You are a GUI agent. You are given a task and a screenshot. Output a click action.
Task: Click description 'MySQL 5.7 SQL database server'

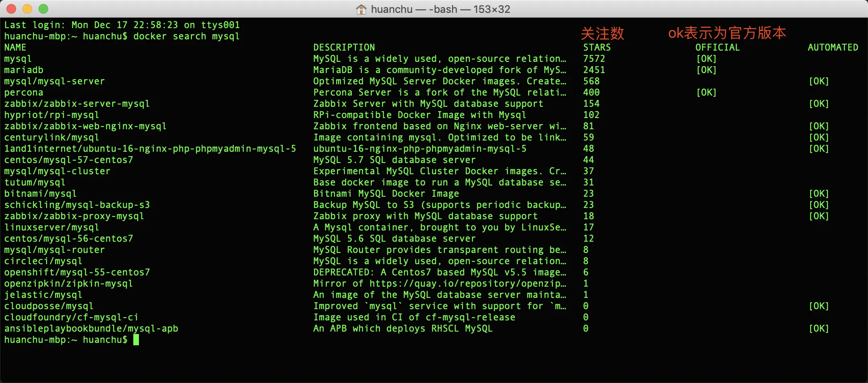click(394, 160)
